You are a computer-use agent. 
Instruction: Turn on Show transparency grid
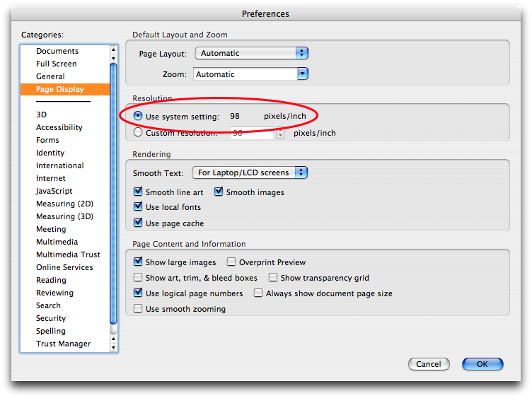[x=273, y=278]
